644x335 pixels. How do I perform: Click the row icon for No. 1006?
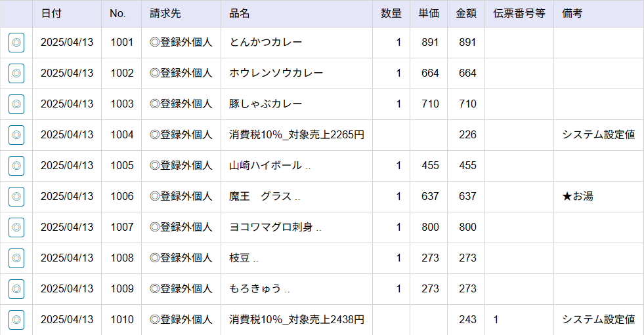point(16,197)
